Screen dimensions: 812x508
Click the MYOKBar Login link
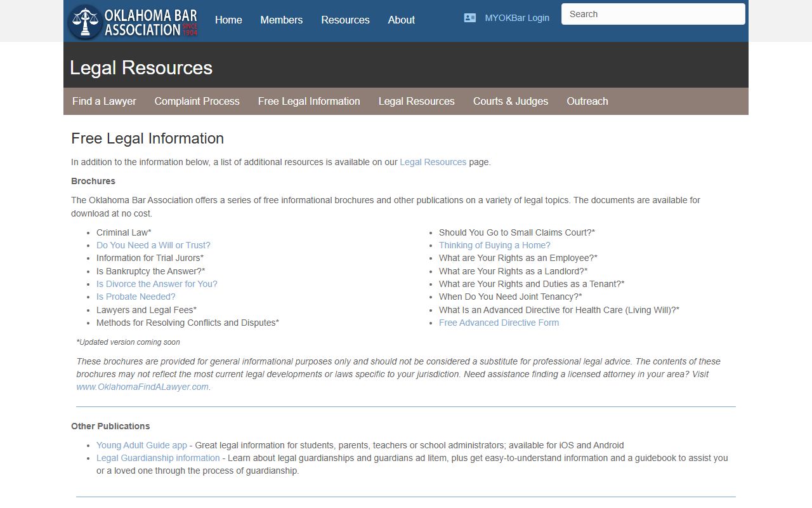517,18
